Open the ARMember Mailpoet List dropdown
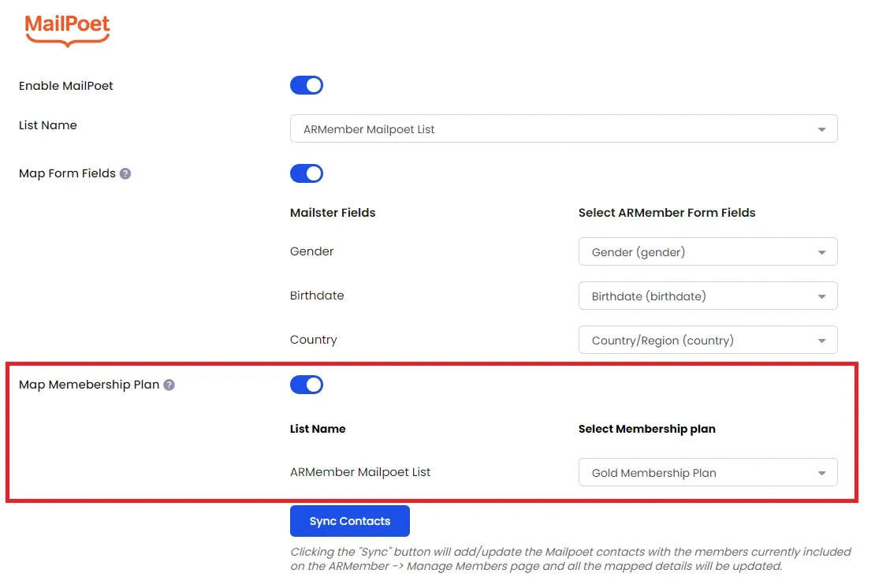The height and width of the screenshot is (588, 875). click(564, 128)
